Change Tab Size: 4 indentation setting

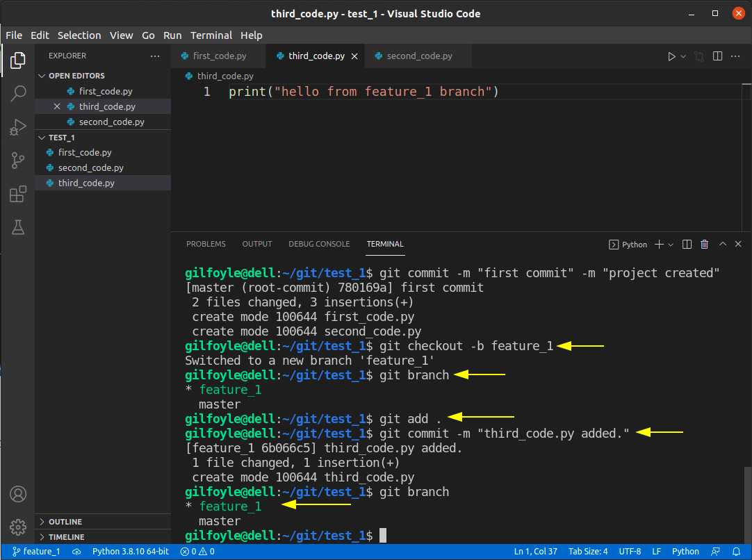588,552
